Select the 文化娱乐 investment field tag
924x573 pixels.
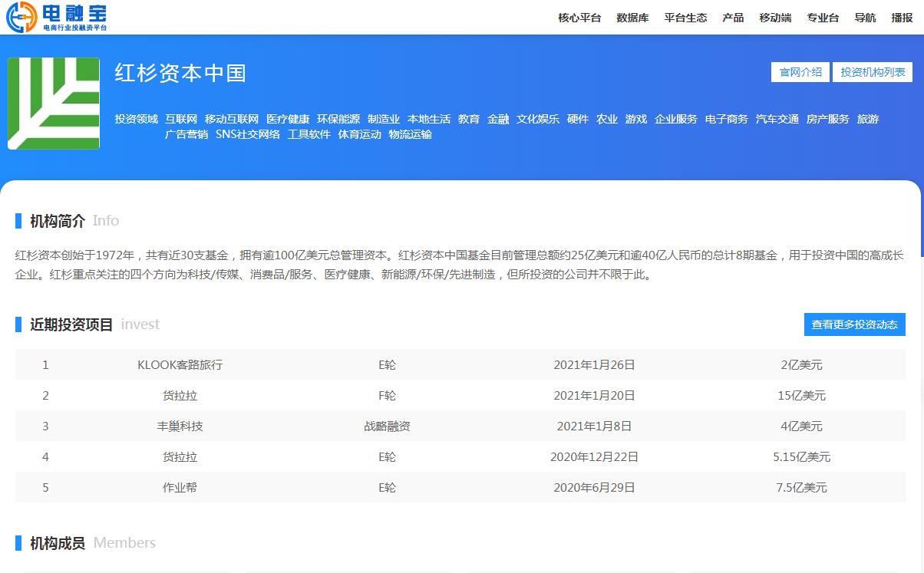tap(538, 119)
